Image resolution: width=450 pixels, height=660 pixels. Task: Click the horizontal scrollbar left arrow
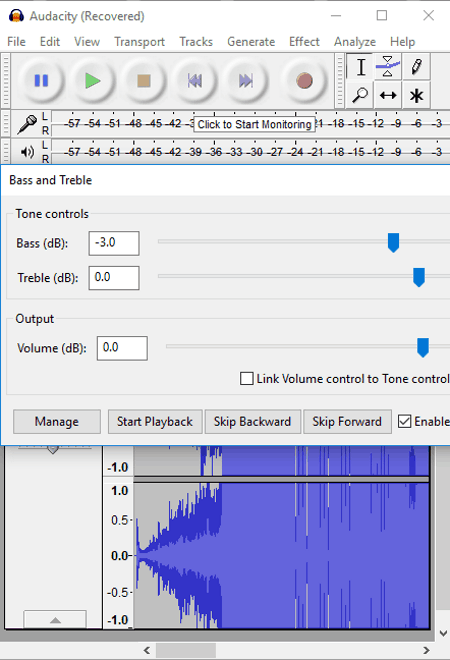(146, 650)
